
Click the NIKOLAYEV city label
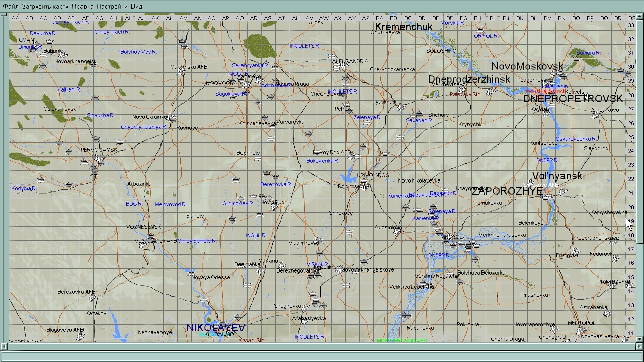pyautogui.click(x=215, y=328)
